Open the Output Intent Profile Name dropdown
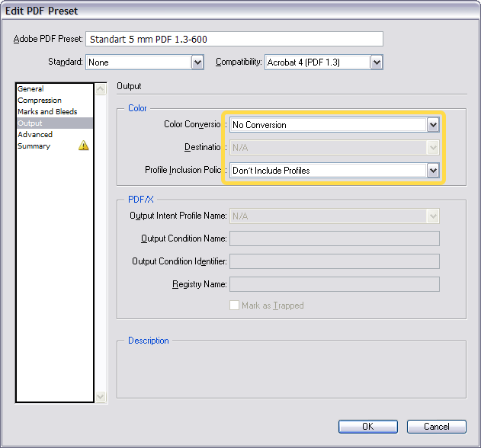The width and height of the screenshot is (481, 448). 335,216
